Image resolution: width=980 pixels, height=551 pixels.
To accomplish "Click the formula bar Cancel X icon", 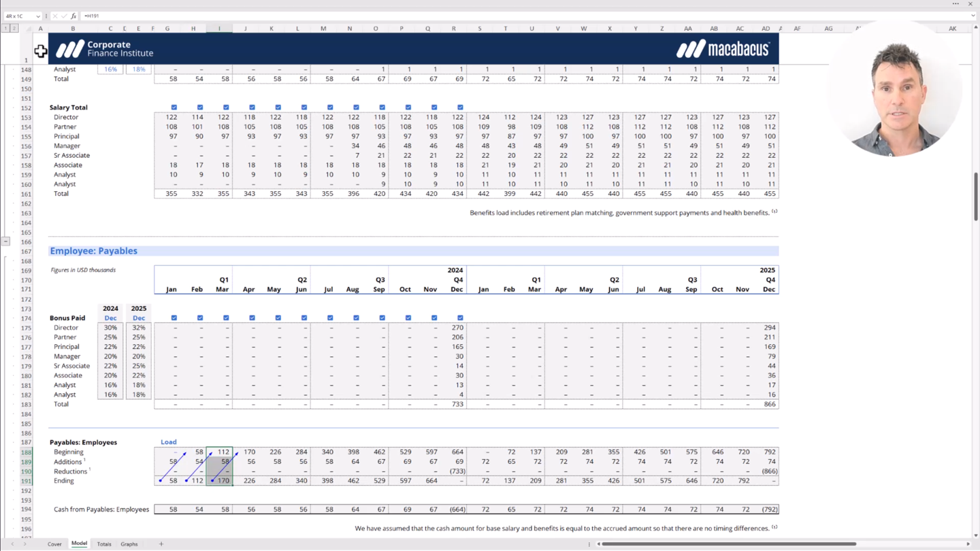I will click(x=54, y=16).
